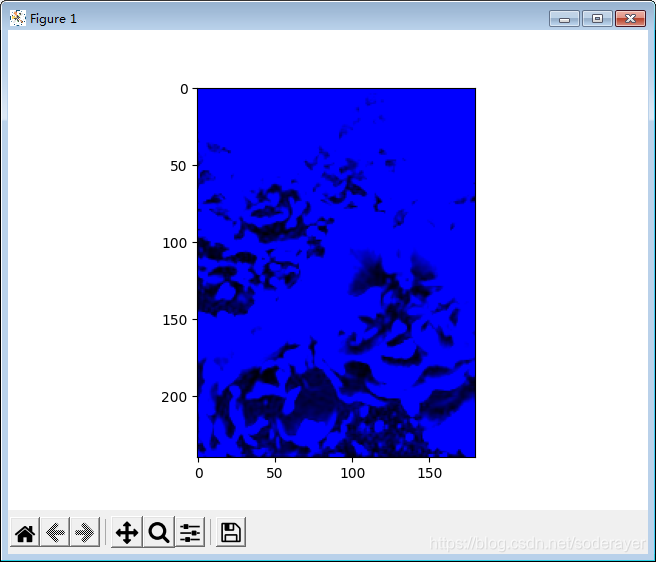
Task: Select the Pan axes tool
Action: click(x=127, y=532)
